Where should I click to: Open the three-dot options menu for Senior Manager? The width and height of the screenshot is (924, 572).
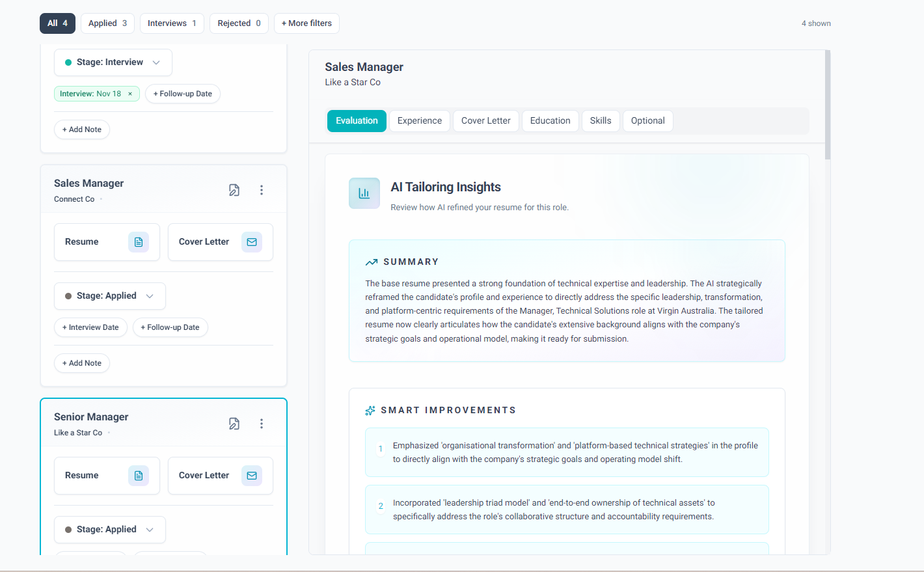(x=262, y=423)
